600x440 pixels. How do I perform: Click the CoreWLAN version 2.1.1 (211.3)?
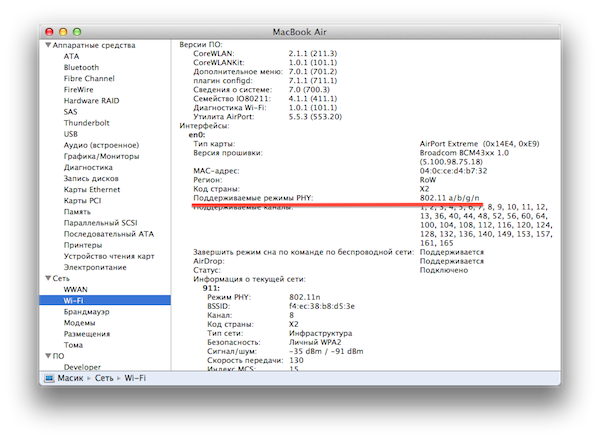(x=313, y=54)
